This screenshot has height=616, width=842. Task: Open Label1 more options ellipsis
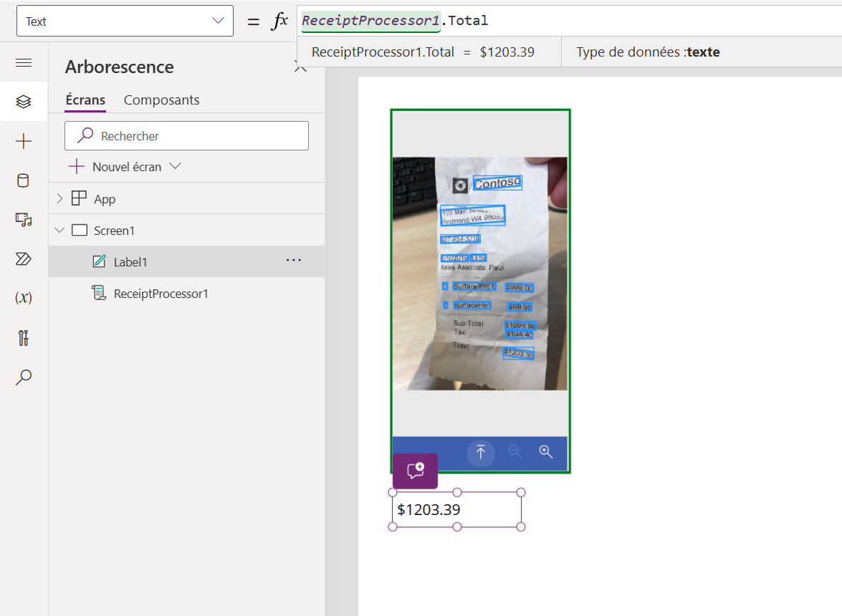point(294,260)
